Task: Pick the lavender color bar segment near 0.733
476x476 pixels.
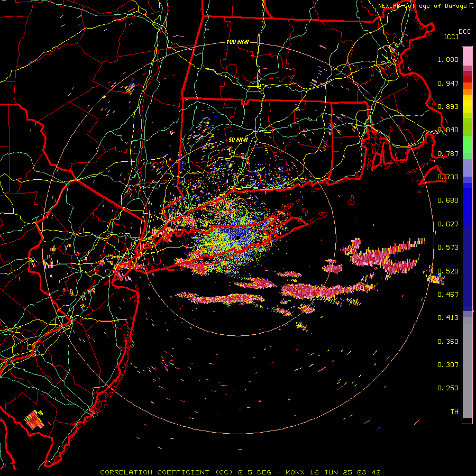Action: [467, 168]
